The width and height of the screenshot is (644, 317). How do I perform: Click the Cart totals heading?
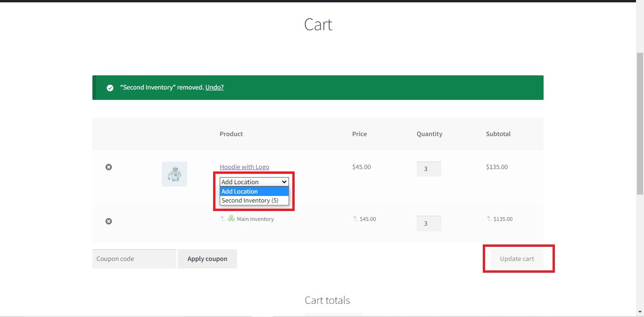click(x=327, y=300)
